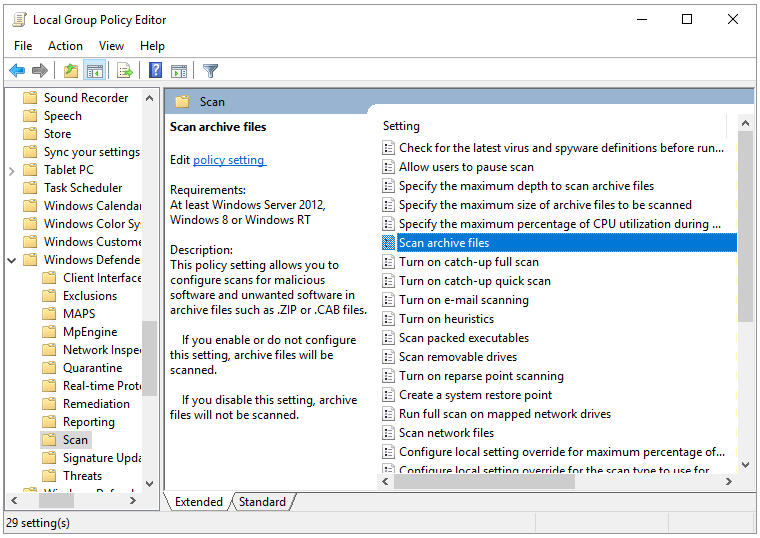Open the File menu
The height and width of the screenshot is (538, 760).
[x=23, y=46]
